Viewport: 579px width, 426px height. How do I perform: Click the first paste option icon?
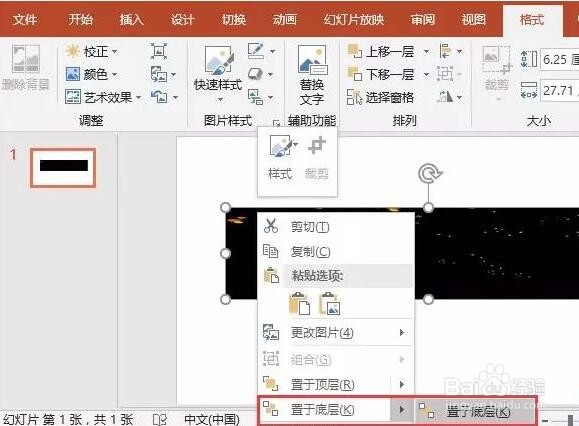299,303
